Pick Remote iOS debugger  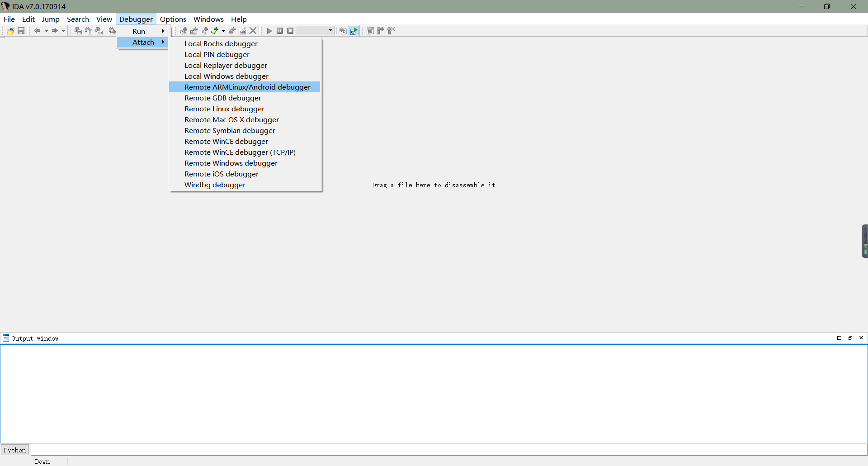245,174
